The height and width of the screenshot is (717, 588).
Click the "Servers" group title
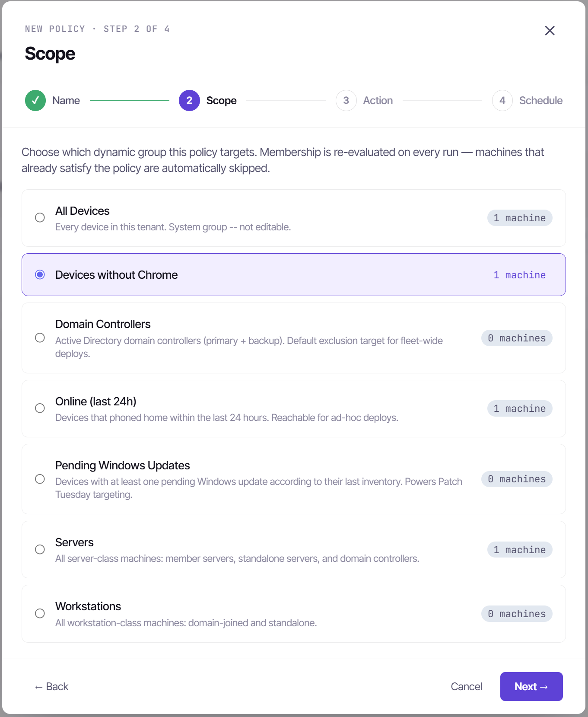(74, 542)
